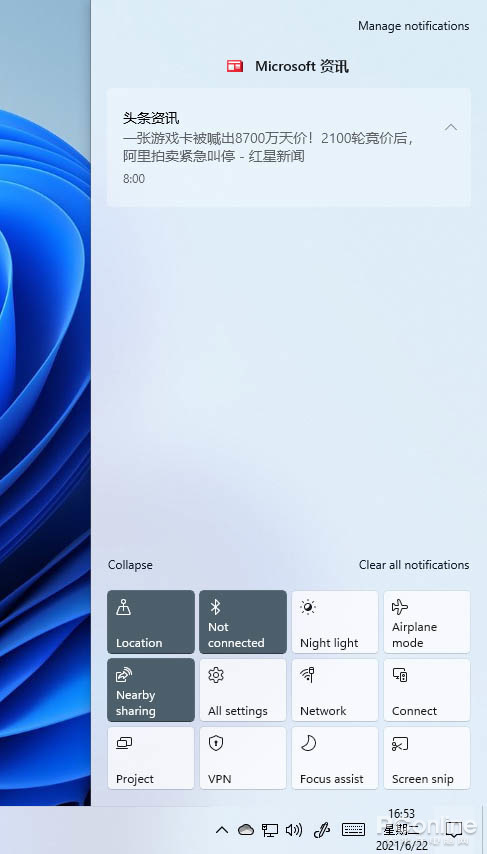The width and height of the screenshot is (487, 854).
Task: Click Manage notifications link
Action: coord(413,26)
